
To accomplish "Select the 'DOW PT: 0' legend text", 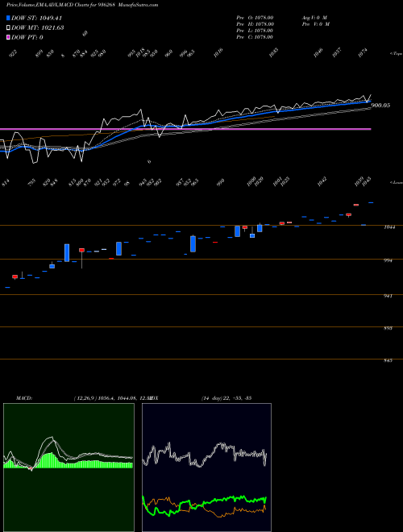I will click(x=27, y=37).
